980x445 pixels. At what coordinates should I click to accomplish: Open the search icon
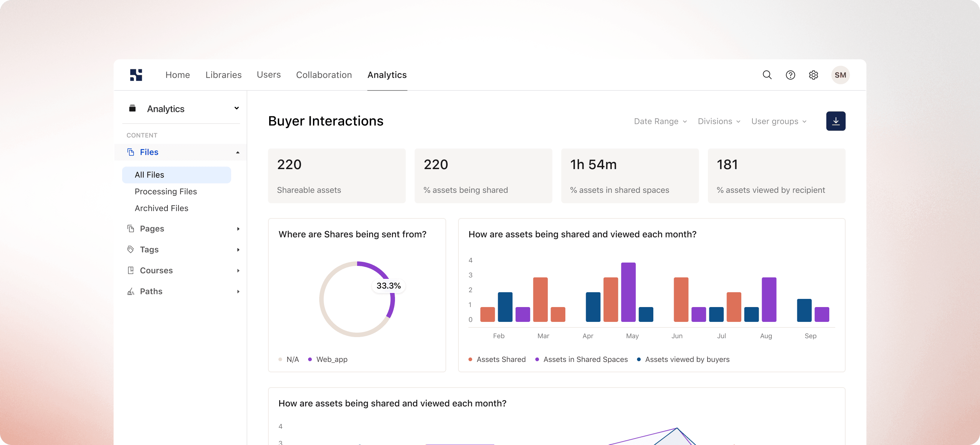pyautogui.click(x=767, y=75)
